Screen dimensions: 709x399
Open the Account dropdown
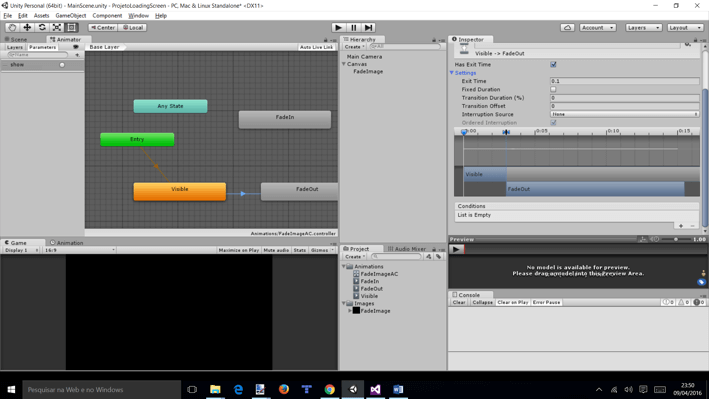pos(598,28)
